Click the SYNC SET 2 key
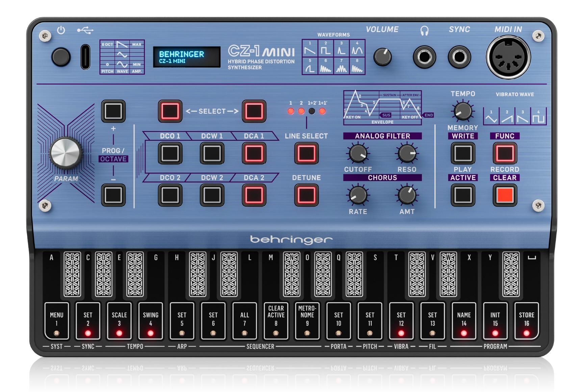 click(x=88, y=321)
